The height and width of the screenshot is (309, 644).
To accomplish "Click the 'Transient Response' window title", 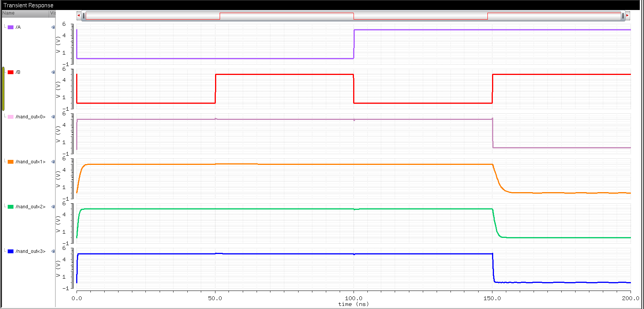I will coord(28,5).
